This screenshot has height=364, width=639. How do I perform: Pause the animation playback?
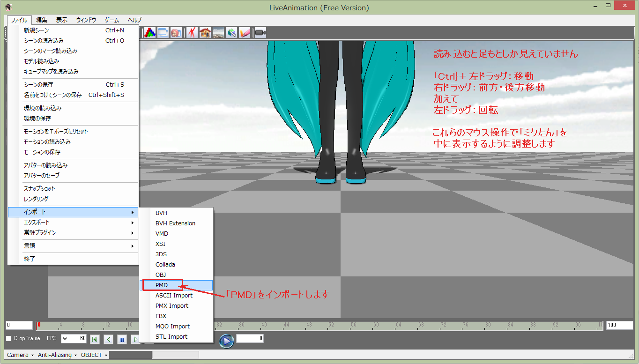pyautogui.click(x=122, y=339)
